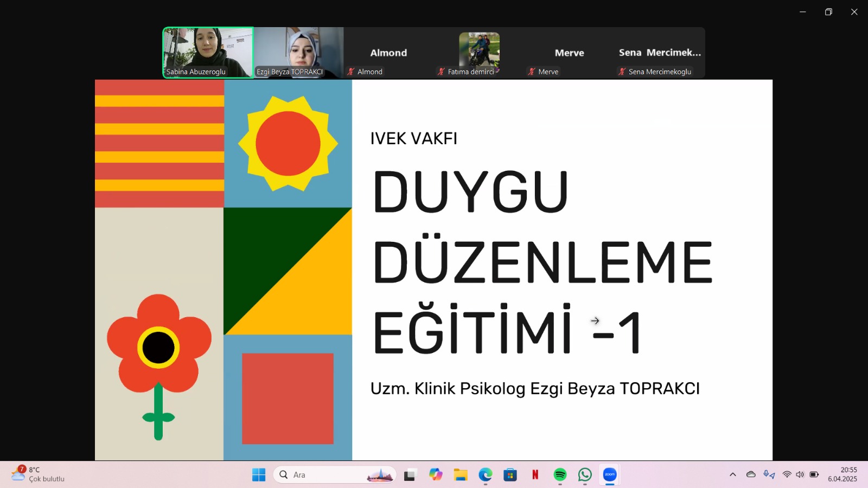Open WhatsApp from the taskbar
Image resolution: width=868 pixels, height=488 pixels.
point(585,474)
